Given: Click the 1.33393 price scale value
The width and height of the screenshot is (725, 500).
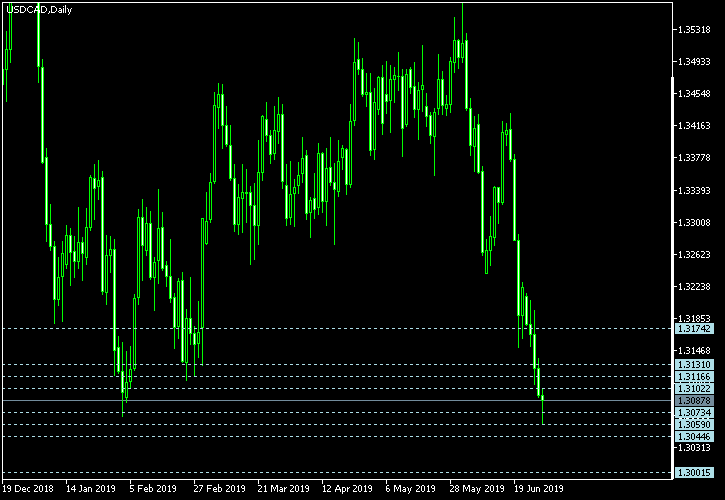Looking at the screenshot, I should [x=694, y=191].
